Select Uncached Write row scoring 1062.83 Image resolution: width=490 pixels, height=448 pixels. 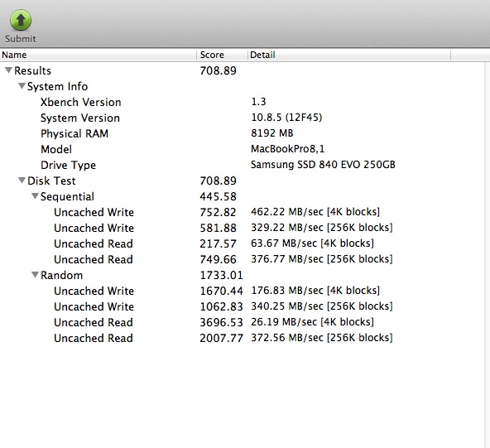point(243,306)
